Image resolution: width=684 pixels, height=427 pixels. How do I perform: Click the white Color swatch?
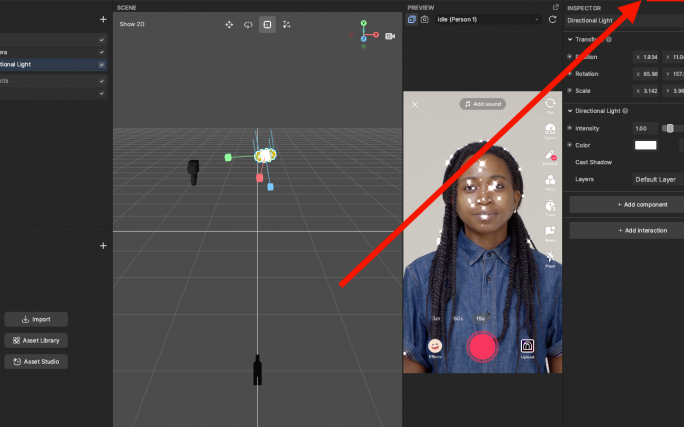tap(646, 145)
